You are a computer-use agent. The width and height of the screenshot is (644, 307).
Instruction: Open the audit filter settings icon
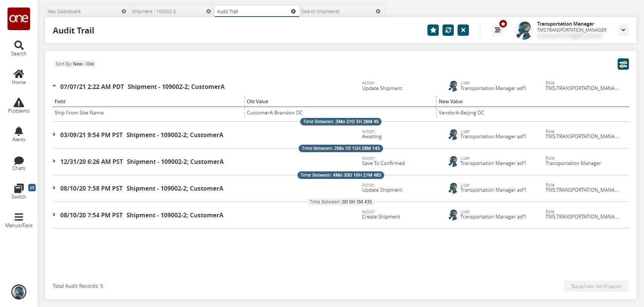point(623,64)
